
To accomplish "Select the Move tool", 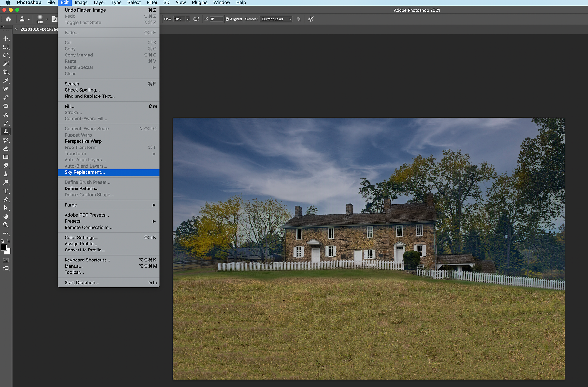I will 6,38.
